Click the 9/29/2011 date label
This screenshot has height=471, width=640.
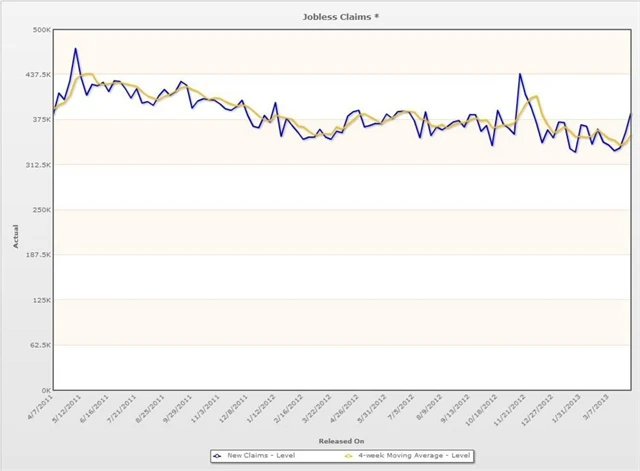pyautogui.click(x=178, y=408)
